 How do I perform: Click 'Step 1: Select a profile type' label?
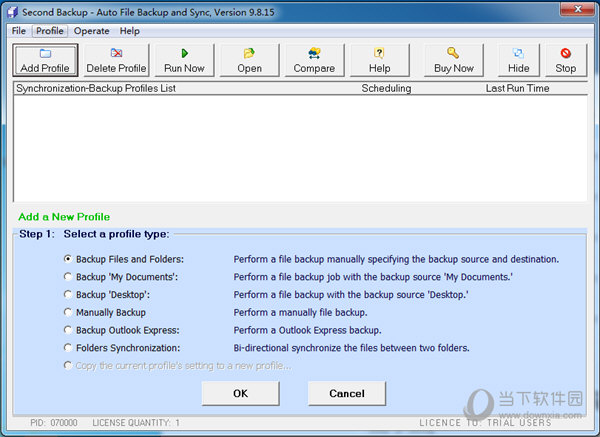(x=94, y=234)
